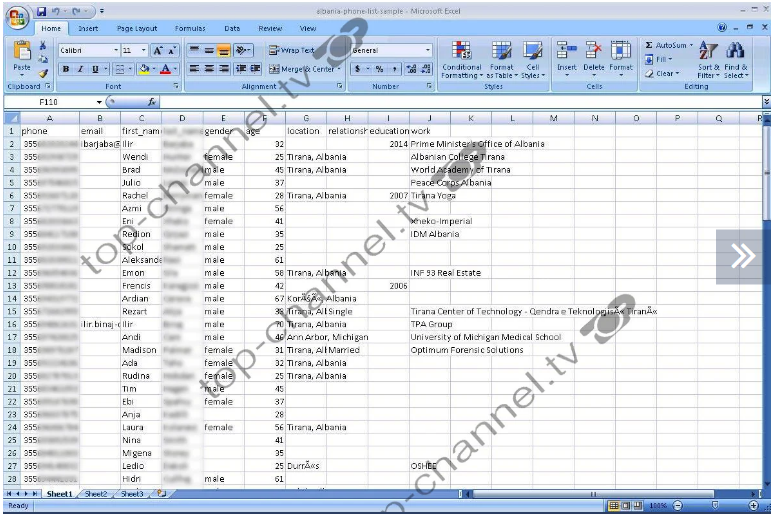Toggle Bold formatting
The width and height of the screenshot is (773, 515).
tap(66, 69)
